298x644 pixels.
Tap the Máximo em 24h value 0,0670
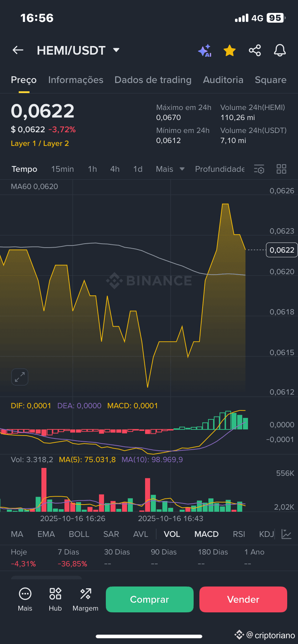[x=168, y=118]
